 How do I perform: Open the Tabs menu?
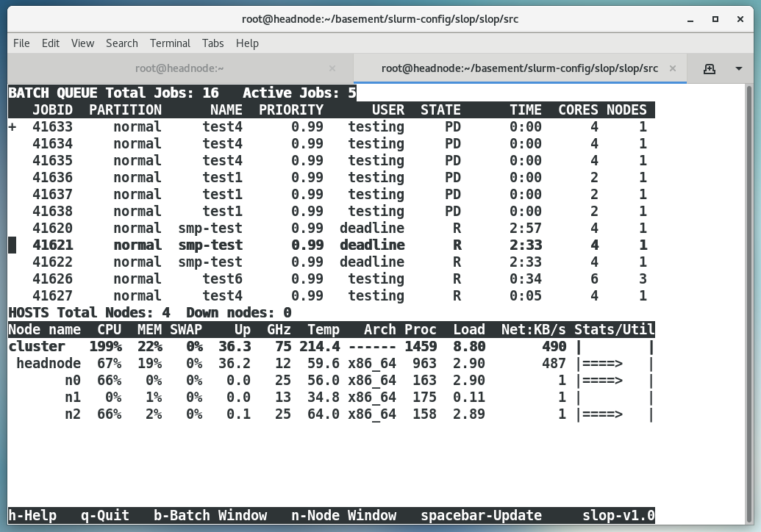click(x=213, y=43)
